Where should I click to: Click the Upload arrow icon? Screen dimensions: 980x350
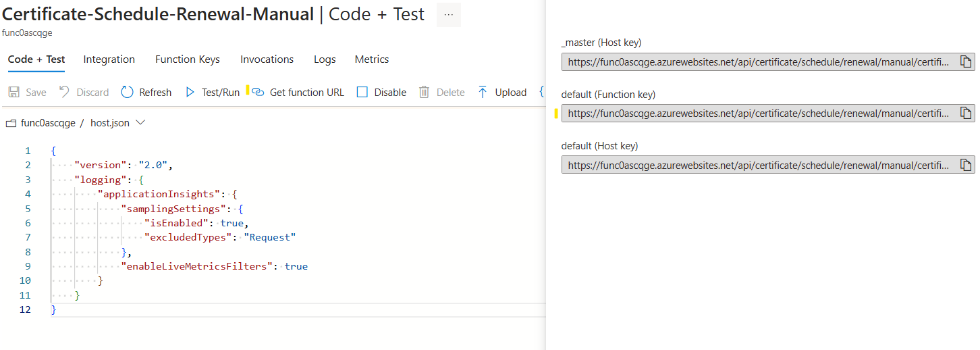[x=483, y=92]
